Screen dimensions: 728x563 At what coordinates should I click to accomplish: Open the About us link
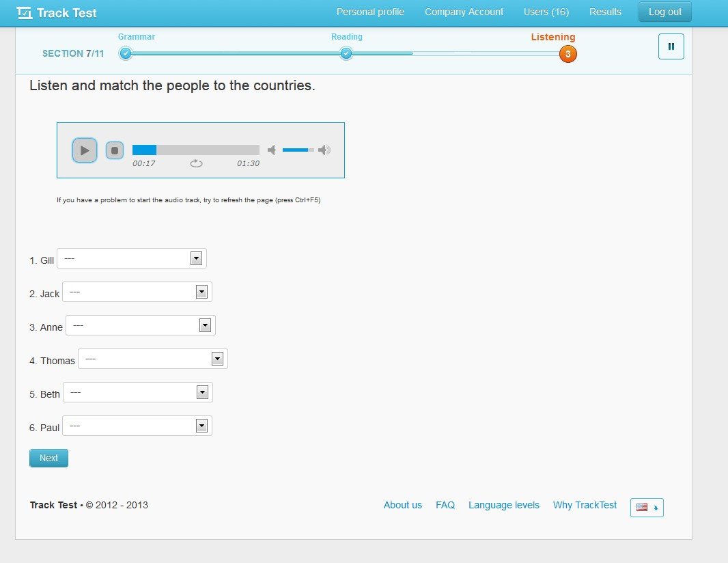[402, 505]
